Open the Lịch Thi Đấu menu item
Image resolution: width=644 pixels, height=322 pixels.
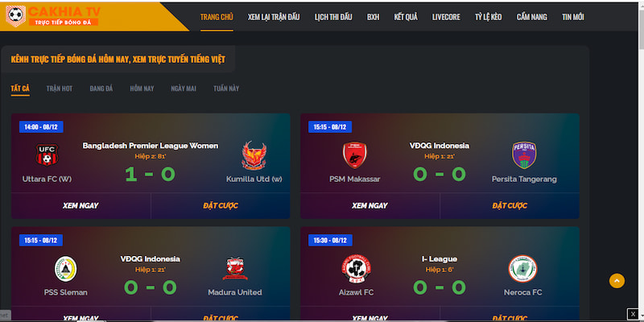(x=333, y=17)
